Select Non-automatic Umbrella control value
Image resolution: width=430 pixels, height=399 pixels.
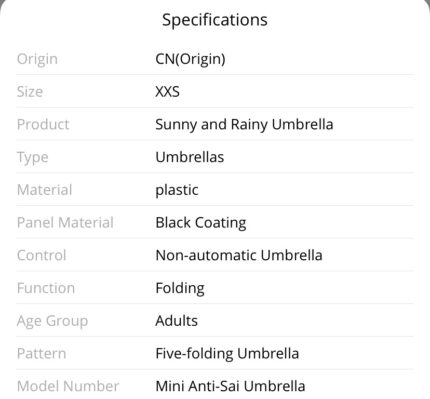click(239, 255)
